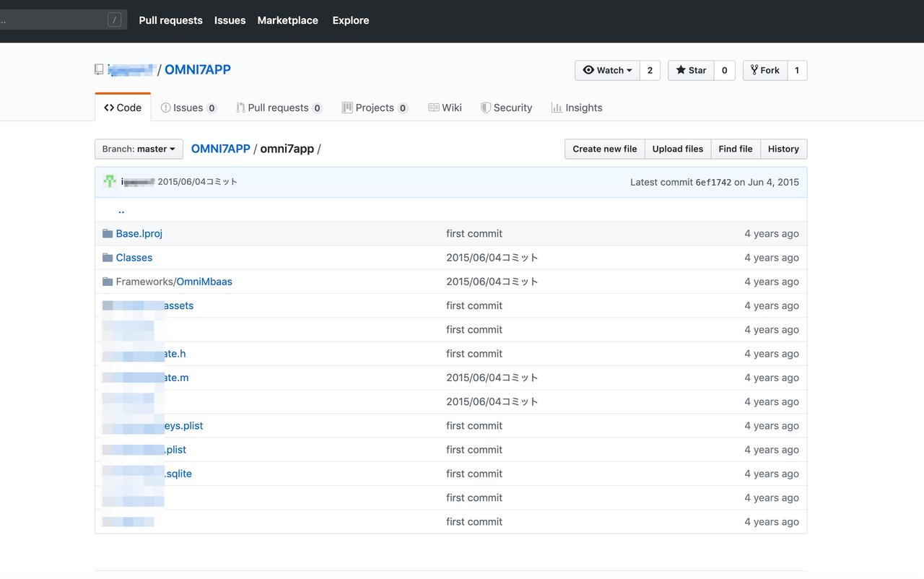Click the Pull requests tab icon
The height and width of the screenshot is (579, 924).
(240, 108)
